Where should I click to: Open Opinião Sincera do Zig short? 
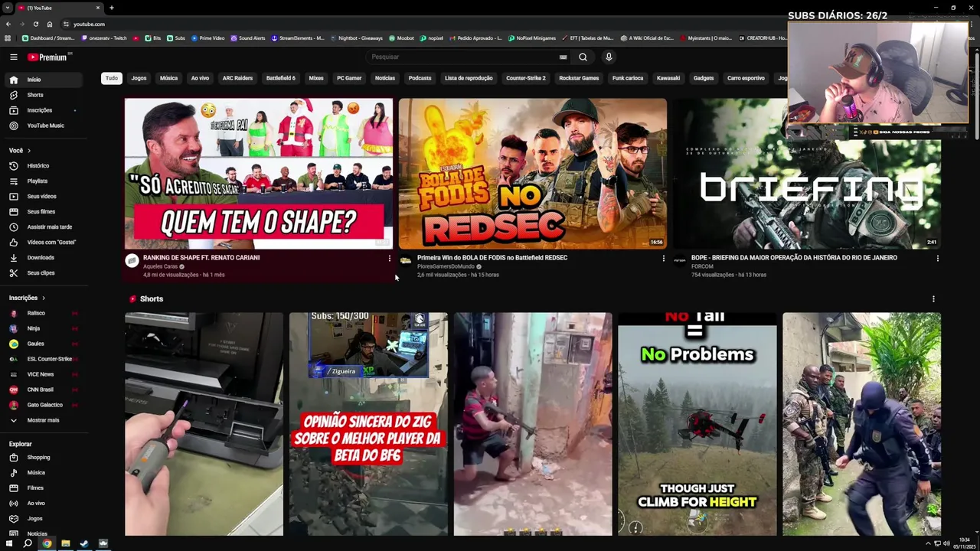pyautogui.click(x=368, y=424)
